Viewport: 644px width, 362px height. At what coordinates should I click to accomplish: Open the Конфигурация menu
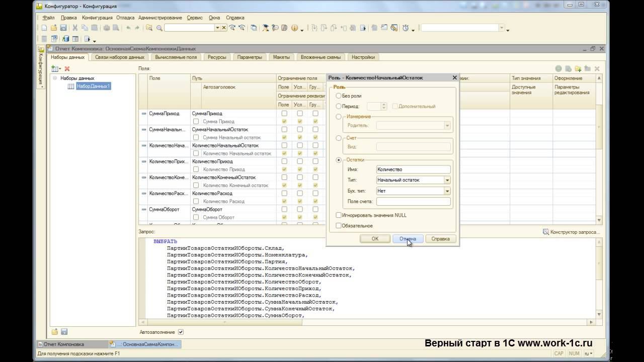[97, 18]
